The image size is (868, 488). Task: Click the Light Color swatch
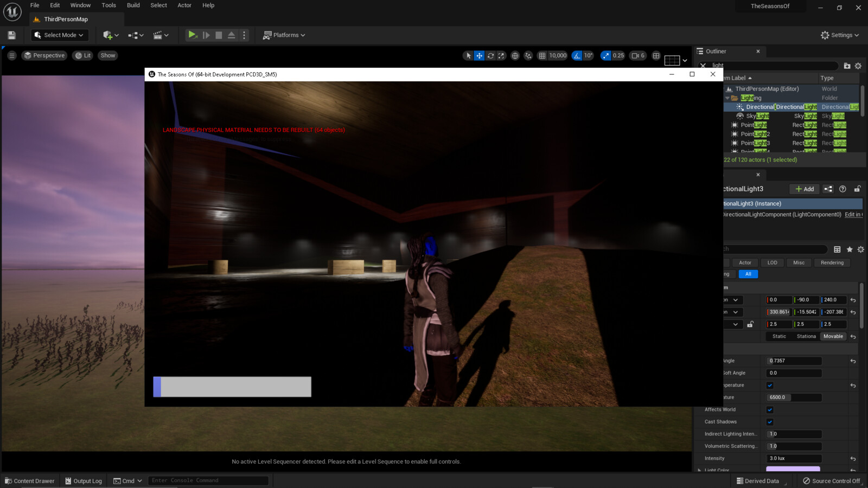[x=793, y=469]
